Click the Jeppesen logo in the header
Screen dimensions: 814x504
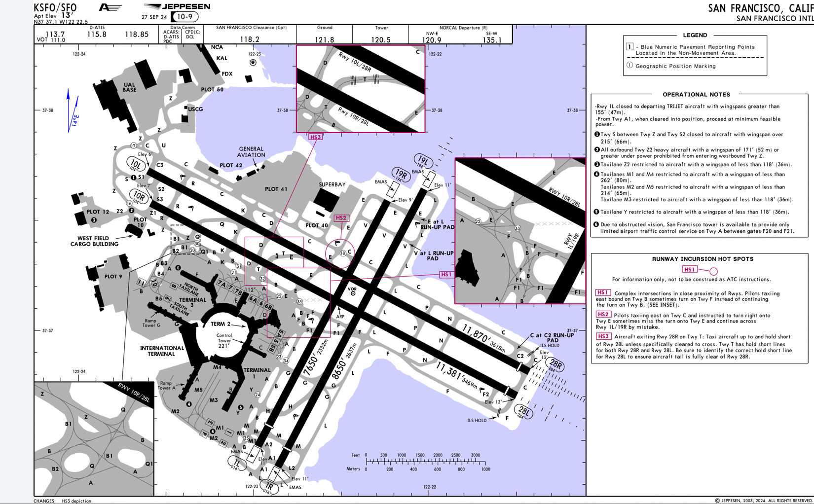click(177, 7)
